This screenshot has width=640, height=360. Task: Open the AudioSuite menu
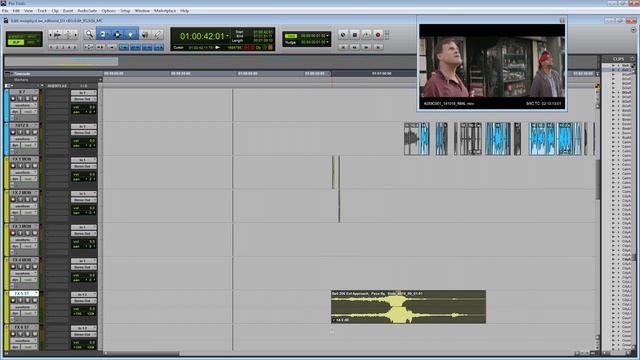(87, 11)
